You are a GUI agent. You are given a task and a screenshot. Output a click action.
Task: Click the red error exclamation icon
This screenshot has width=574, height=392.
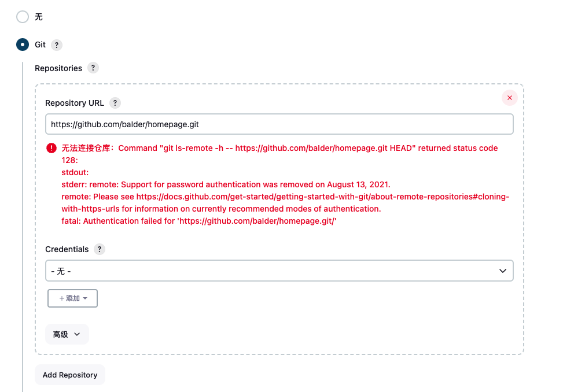point(51,148)
